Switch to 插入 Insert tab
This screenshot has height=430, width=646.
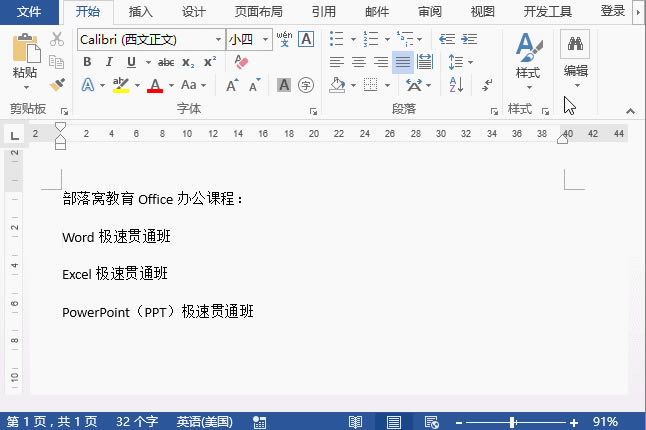click(x=140, y=12)
